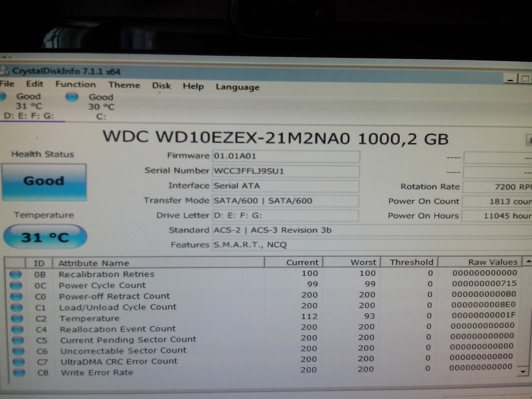Click the Standard field showing ACS-2
The height and width of the screenshot is (399, 532).
[x=372, y=230]
